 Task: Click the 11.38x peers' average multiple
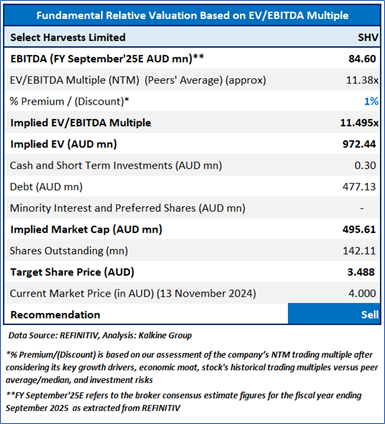362,80
